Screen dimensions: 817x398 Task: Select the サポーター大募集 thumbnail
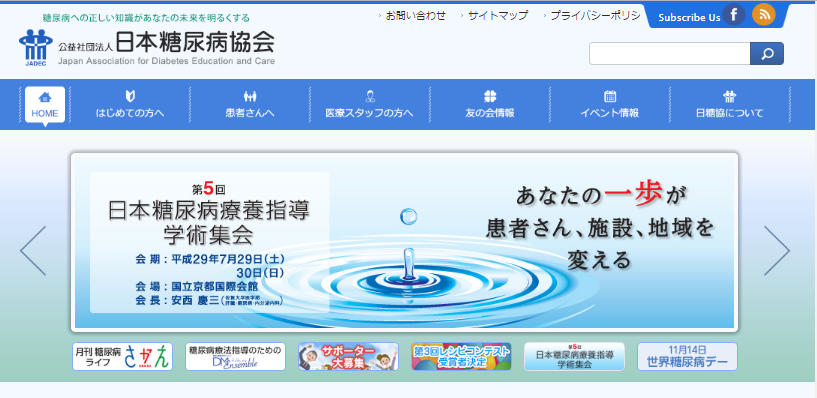point(348,356)
